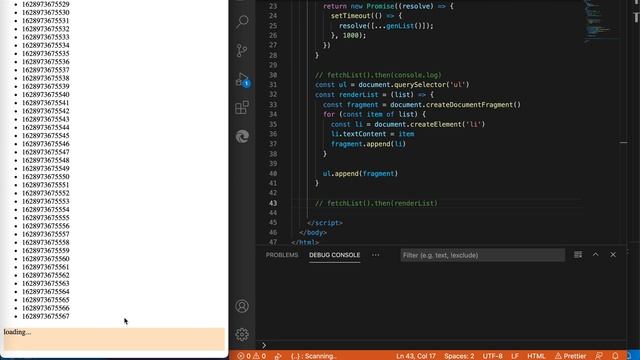The height and width of the screenshot is (360, 640).
Task: Open the Microsoft Edge Tools view
Action: [242, 136]
